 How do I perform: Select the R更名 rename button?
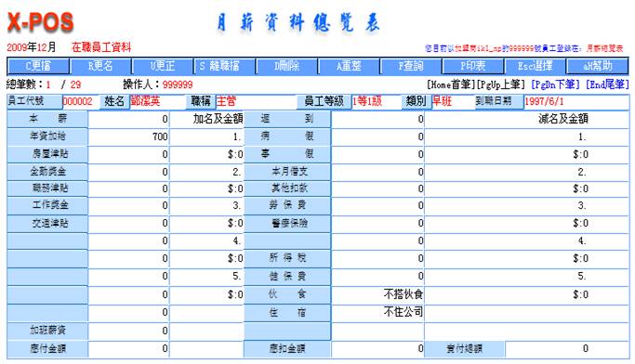100,66
